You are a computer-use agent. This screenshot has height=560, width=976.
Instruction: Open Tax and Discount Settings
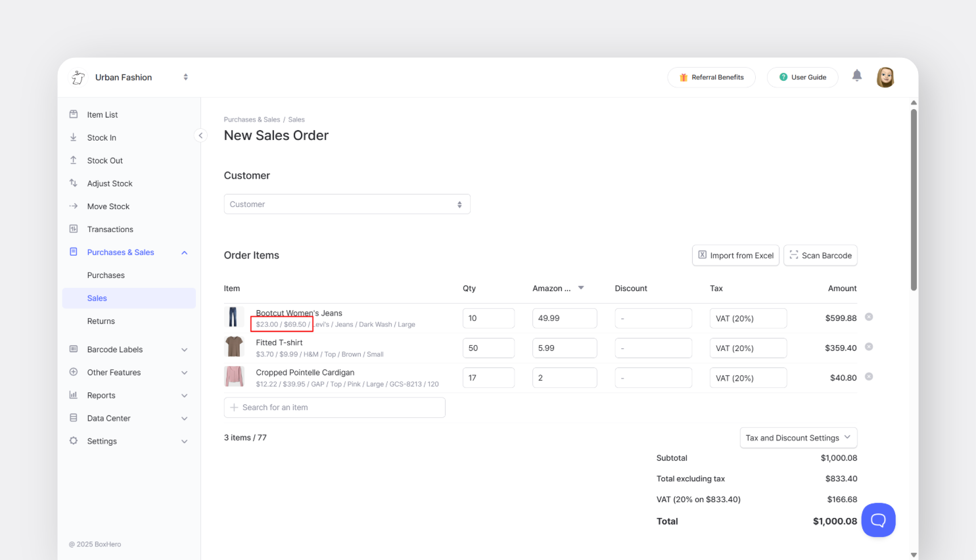(798, 438)
